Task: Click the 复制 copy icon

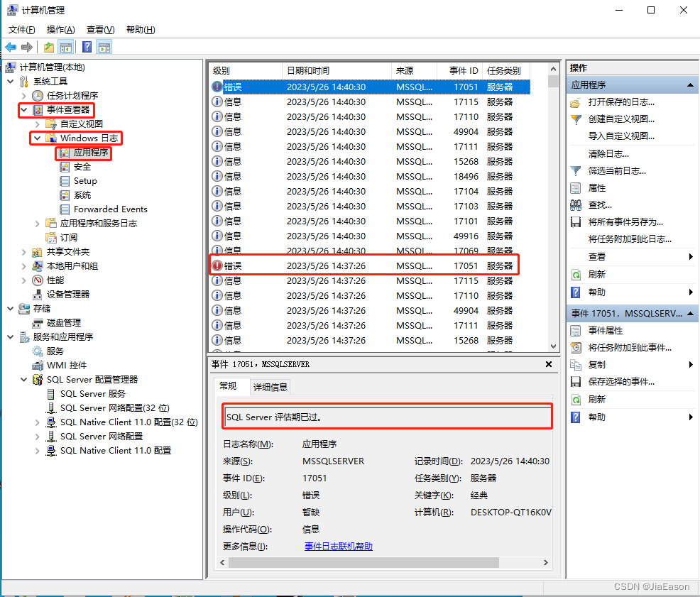Action: click(576, 364)
